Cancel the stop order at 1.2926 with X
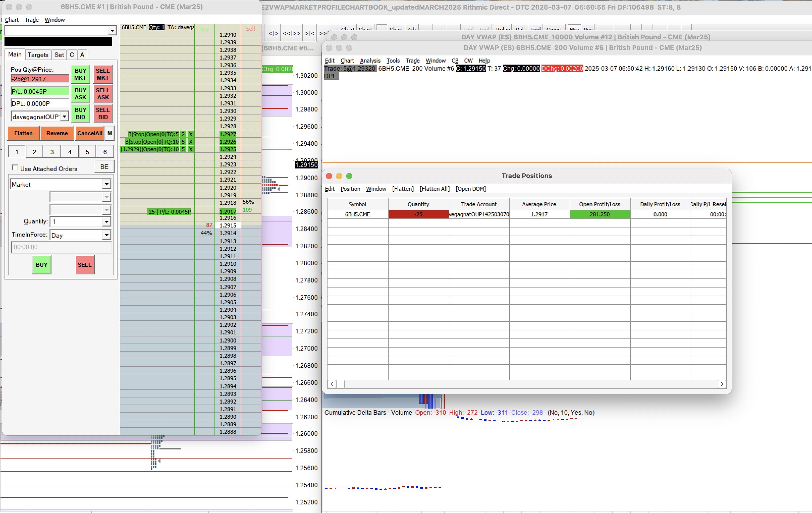This screenshot has width=812, height=513. click(x=191, y=141)
